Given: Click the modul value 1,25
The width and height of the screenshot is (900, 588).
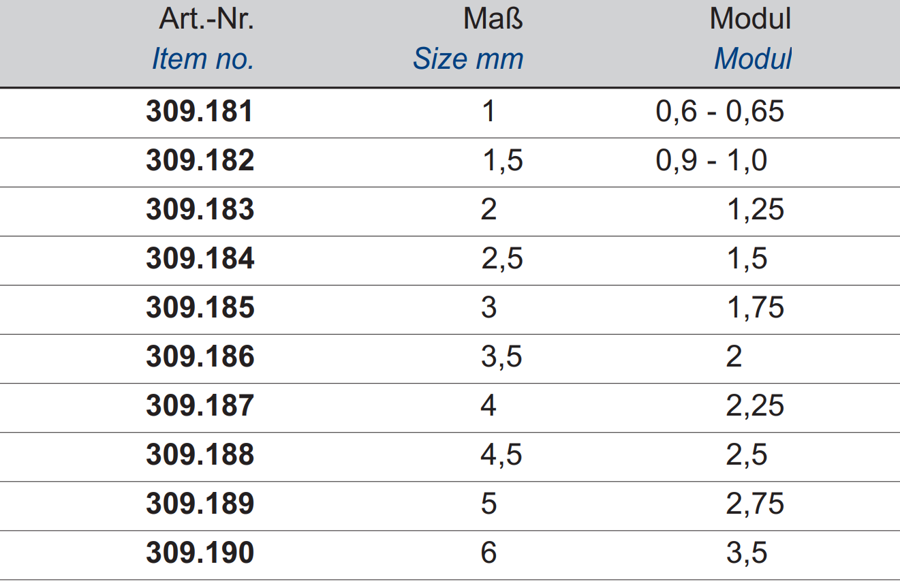Looking at the screenshot, I should point(756,211).
